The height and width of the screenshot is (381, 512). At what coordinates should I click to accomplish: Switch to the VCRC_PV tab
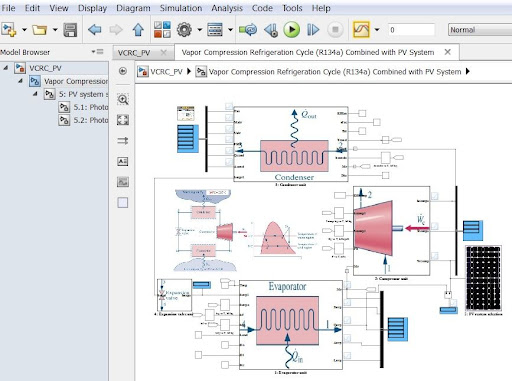point(134,53)
